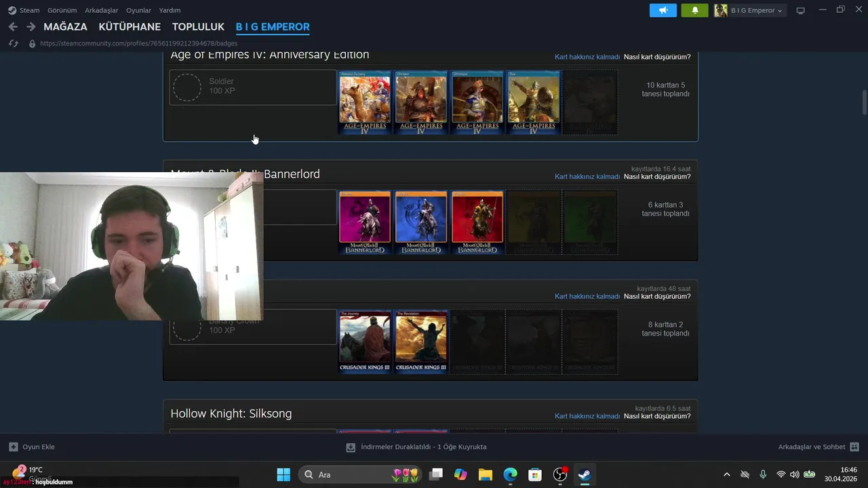Click The Journey Crusader Kings III card

pos(365,342)
